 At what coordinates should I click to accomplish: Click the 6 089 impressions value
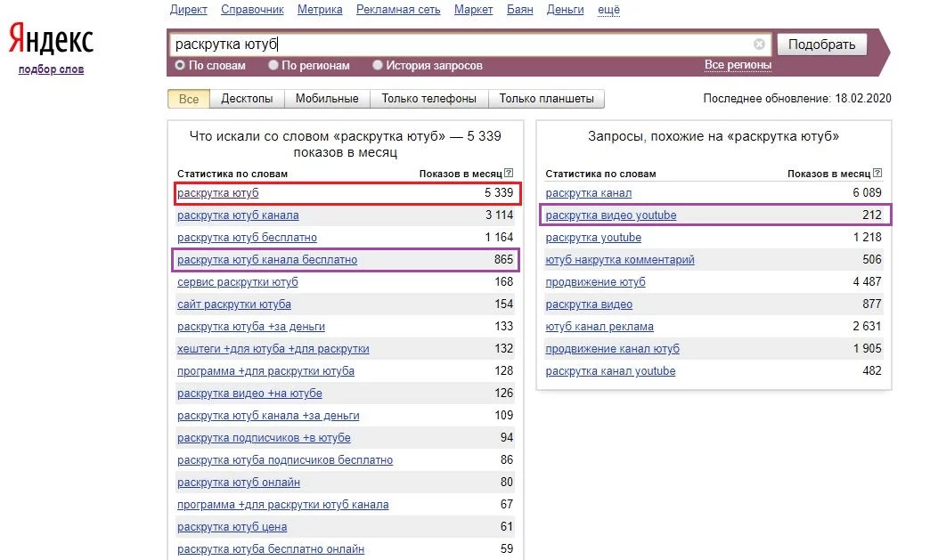click(868, 193)
